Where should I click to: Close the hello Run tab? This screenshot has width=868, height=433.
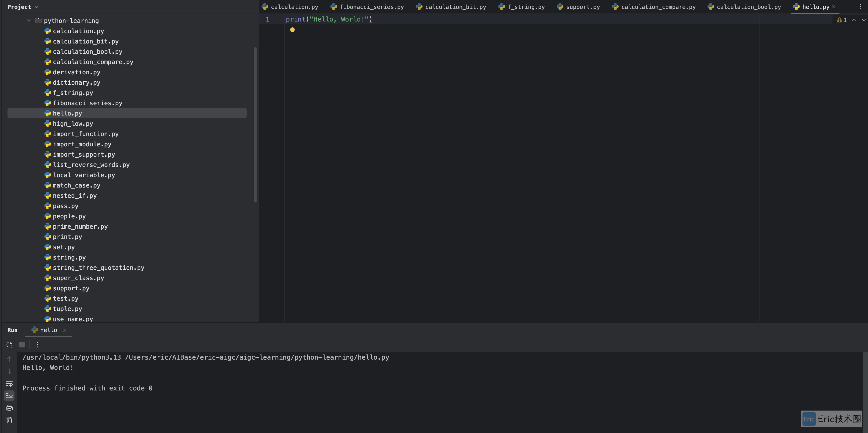coord(64,330)
